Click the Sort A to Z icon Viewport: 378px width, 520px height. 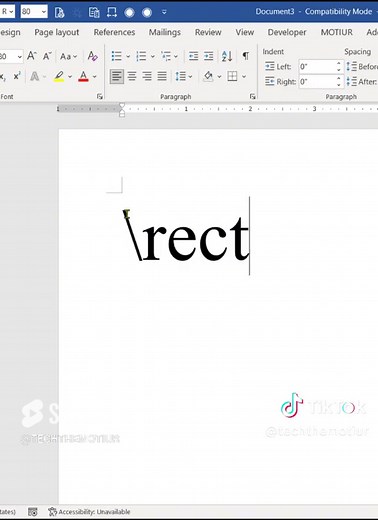click(227, 56)
